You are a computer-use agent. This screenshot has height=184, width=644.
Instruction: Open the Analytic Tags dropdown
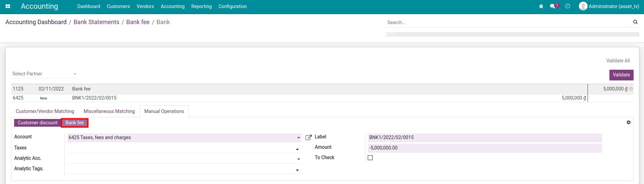point(297,170)
